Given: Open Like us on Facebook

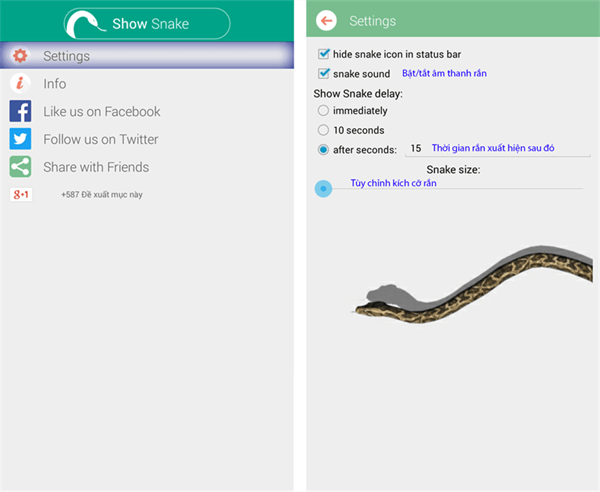Looking at the screenshot, I should click(x=102, y=112).
